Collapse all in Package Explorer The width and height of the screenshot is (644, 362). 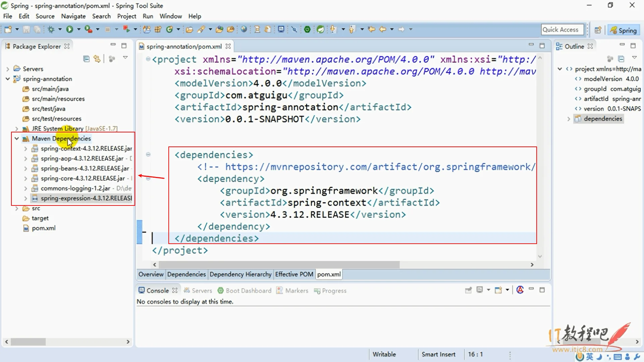tap(86, 59)
